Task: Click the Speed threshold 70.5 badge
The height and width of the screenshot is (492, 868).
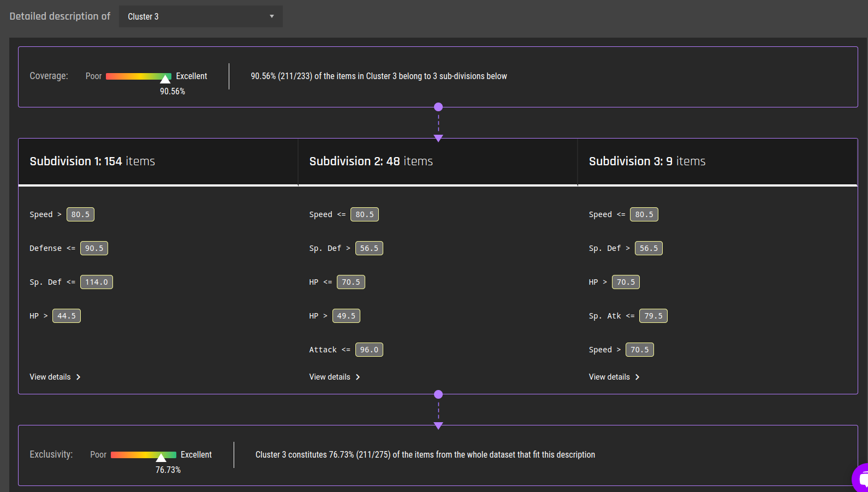Action: [x=640, y=350]
